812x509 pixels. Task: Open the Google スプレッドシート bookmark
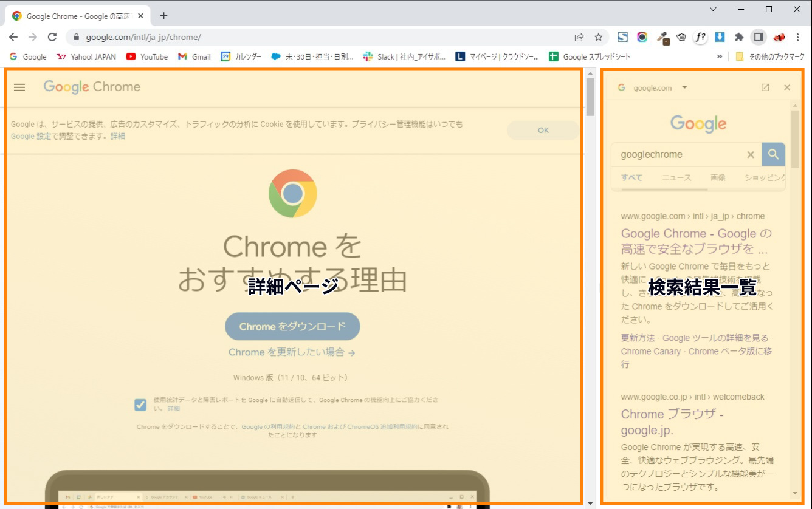pos(590,56)
